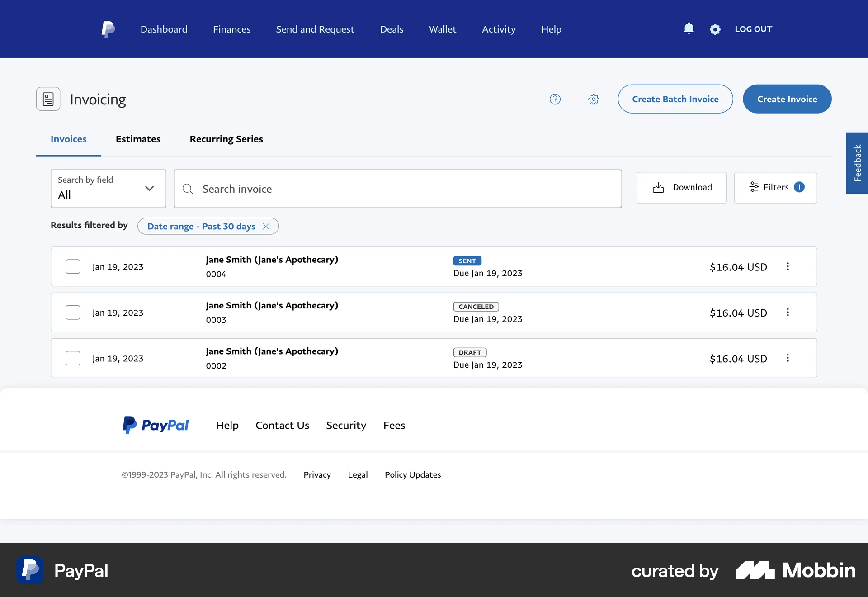Check the CANCELED invoice 0003 checkbox
868x597 pixels.
pyautogui.click(x=73, y=312)
